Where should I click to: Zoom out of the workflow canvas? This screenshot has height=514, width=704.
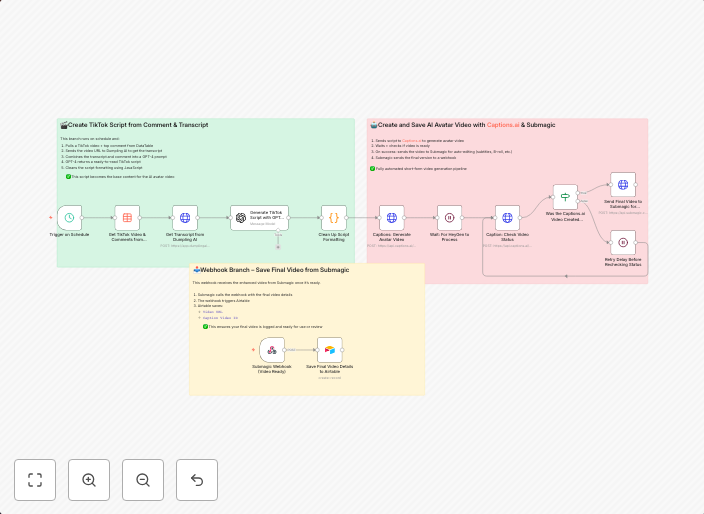143,480
